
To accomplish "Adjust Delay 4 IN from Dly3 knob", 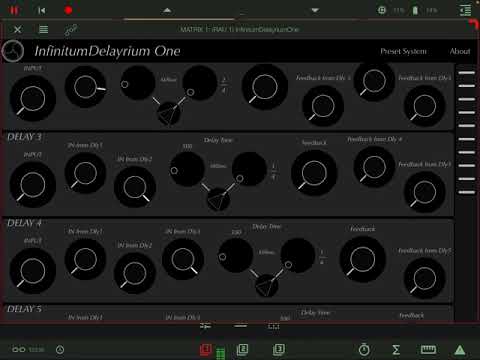I will coord(183,259).
